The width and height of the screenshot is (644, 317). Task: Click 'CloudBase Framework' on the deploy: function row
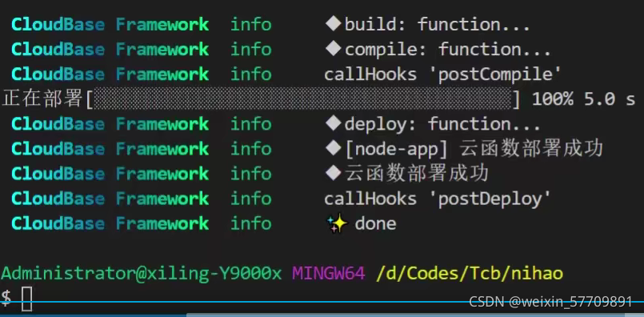110,124
